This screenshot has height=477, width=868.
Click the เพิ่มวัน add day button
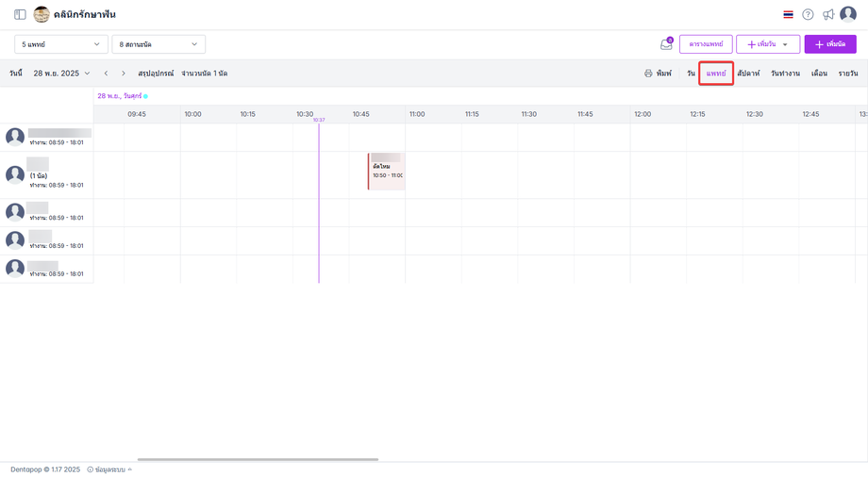(768, 44)
